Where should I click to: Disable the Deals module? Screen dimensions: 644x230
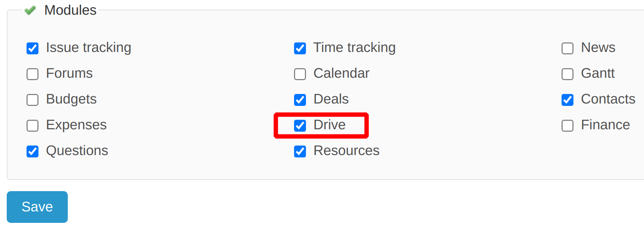pyautogui.click(x=300, y=100)
